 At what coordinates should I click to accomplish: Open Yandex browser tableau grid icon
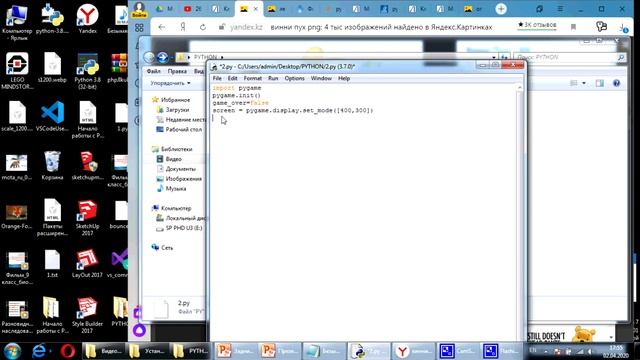(139, 27)
